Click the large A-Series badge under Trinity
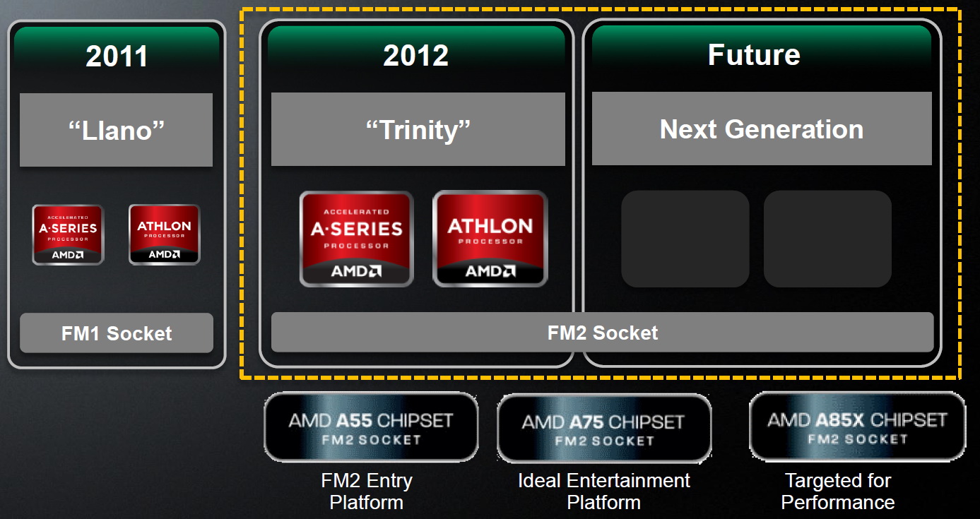The height and width of the screenshot is (519, 980). [356, 239]
